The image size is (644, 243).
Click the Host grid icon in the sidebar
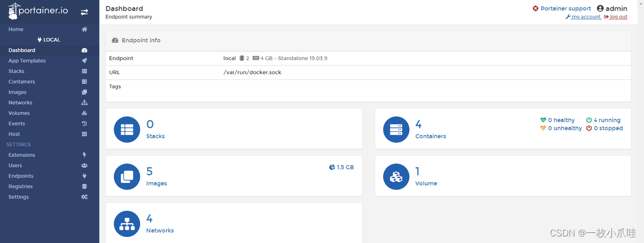coord(85,134)
